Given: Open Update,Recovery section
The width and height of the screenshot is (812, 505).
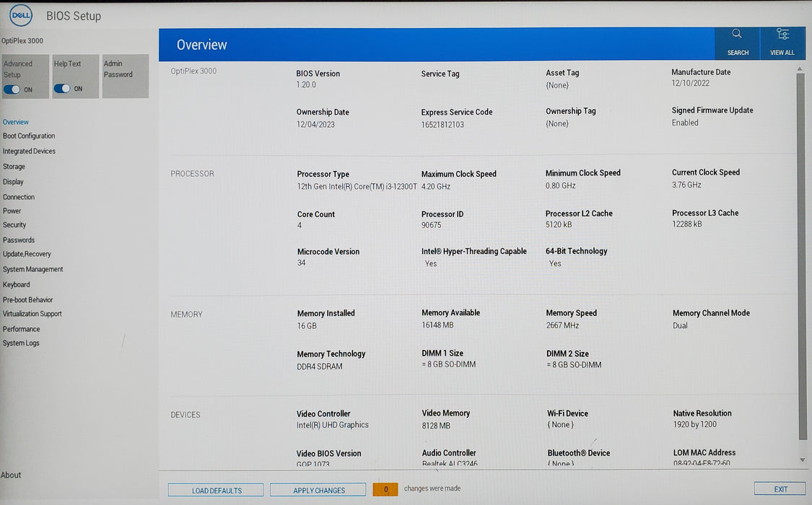Looking at the screenshot, I should click(27, 254).
